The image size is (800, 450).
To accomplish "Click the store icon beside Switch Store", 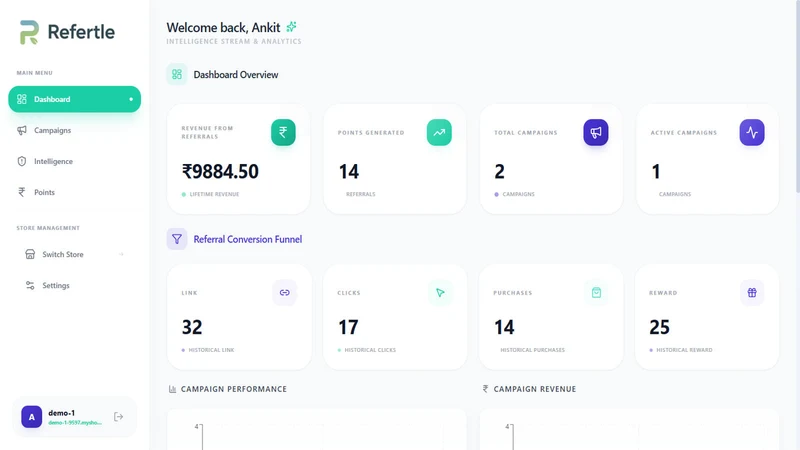I will (x=30, y=254).
